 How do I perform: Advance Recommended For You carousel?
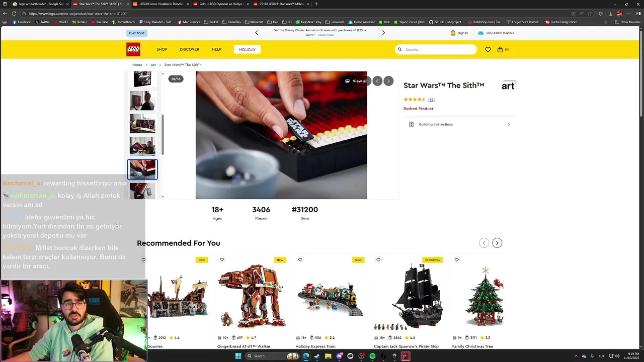coord(497,243)
